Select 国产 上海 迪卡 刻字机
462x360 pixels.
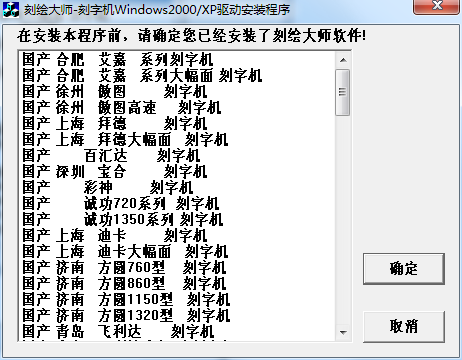click(x=177, y=236)
